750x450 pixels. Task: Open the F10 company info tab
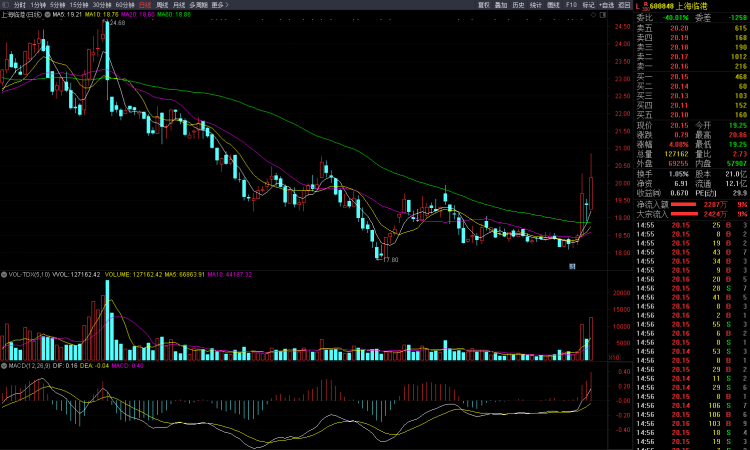571,5
